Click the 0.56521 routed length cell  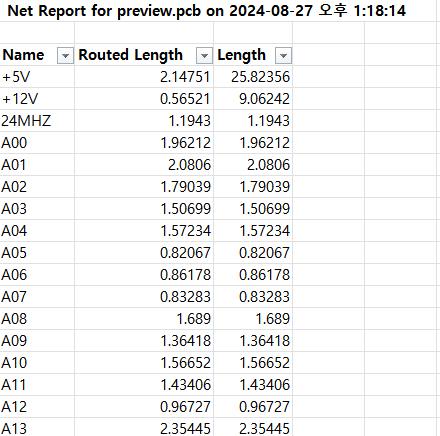click(144, 99)
